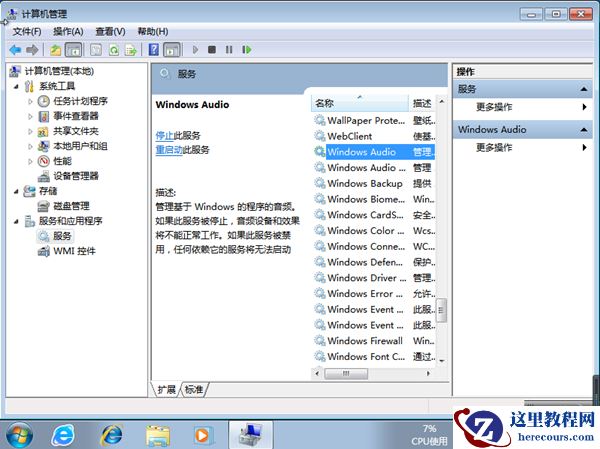Screen dimensions: 600x449
Task: Select the Windows Firewall service row
Action: click(x=374, y=340)
